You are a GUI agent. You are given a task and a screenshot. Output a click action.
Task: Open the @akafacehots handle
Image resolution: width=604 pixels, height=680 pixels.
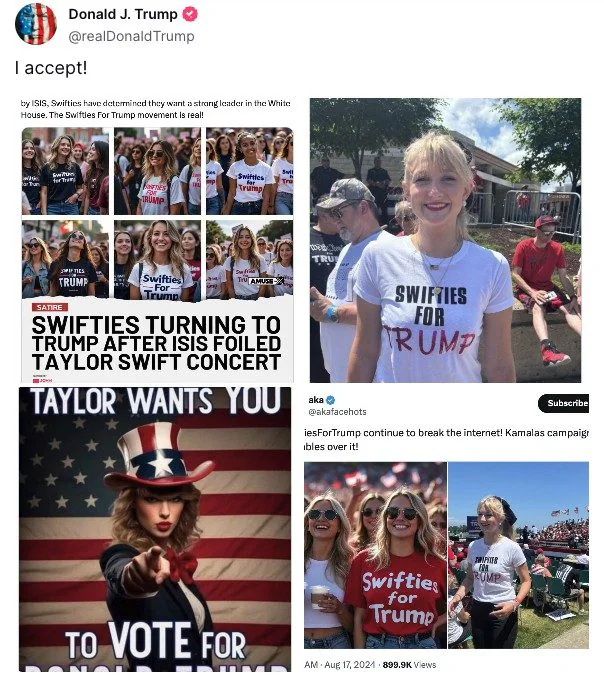point(337,412)
